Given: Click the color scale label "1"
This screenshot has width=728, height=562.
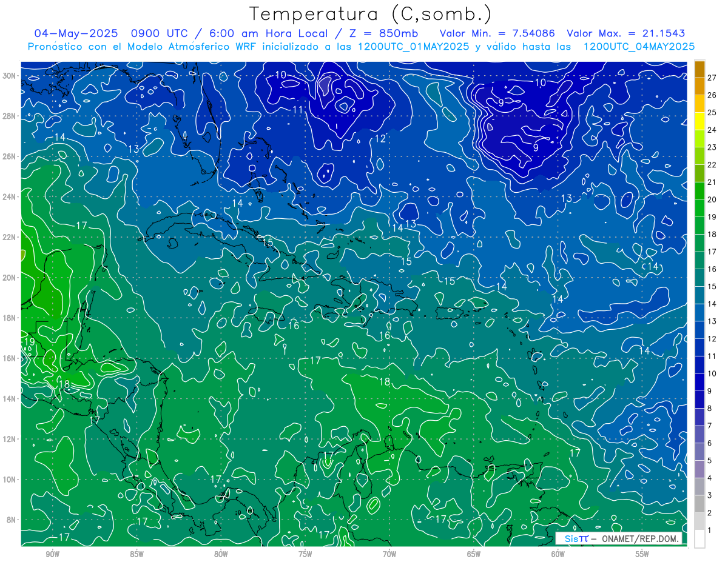Looking at the screenshot, I should 710,530.
